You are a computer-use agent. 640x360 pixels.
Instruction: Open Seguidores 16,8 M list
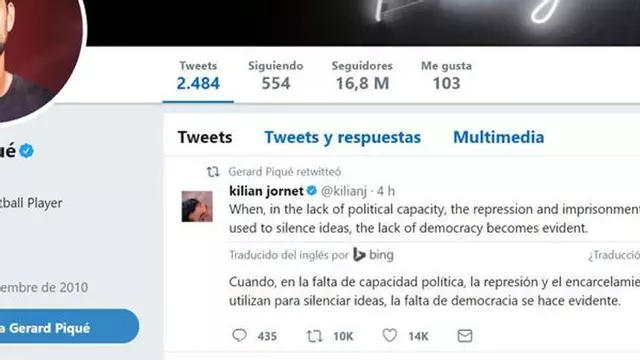pyautogui.click(x=362, y=76)
